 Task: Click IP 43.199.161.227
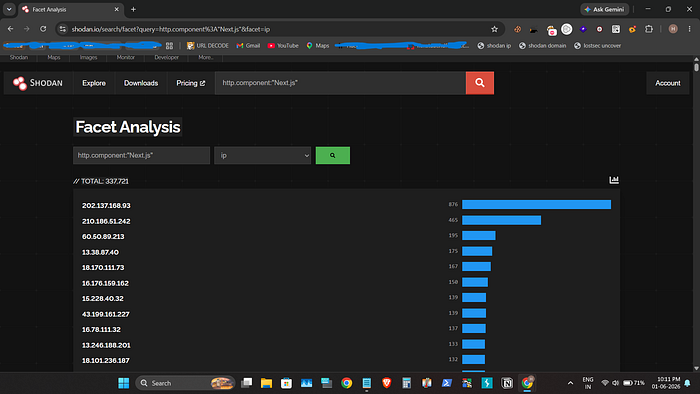(106, 314)
